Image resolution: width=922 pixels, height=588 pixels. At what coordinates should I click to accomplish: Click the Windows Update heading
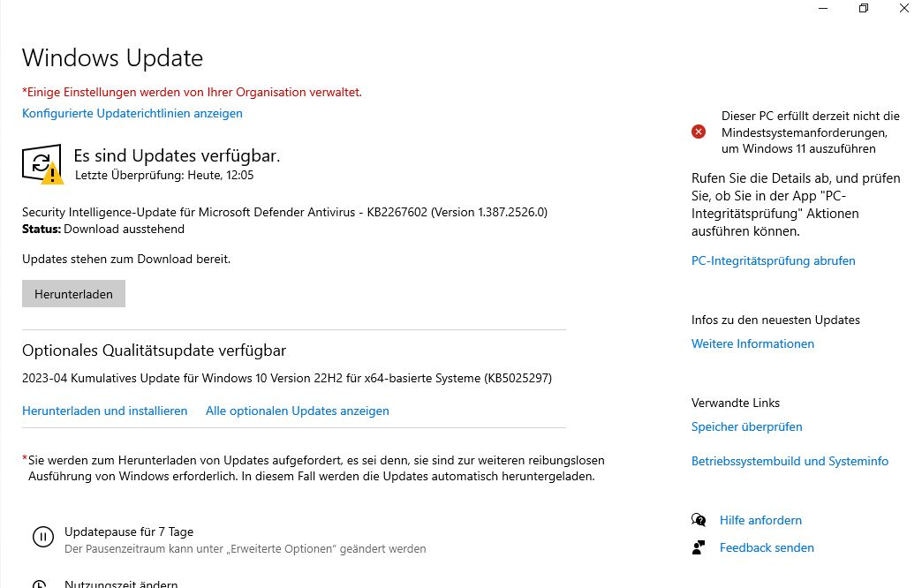(112, 58)
